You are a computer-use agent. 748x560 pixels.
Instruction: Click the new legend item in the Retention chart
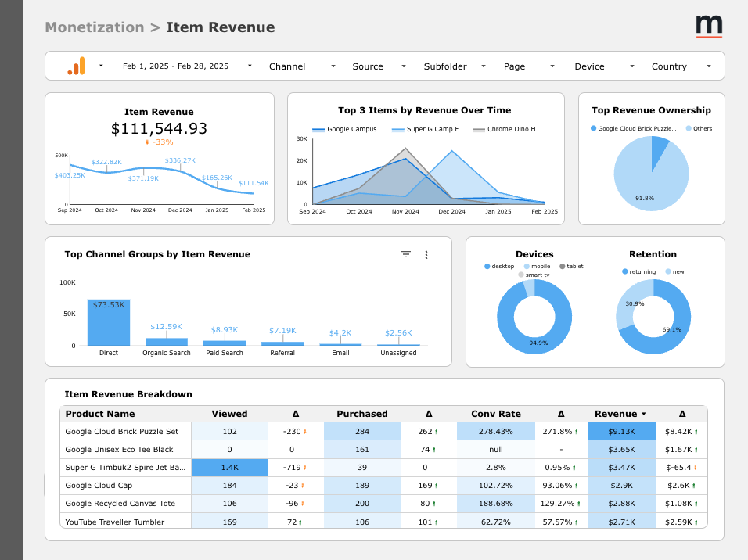tap(675, 271)
